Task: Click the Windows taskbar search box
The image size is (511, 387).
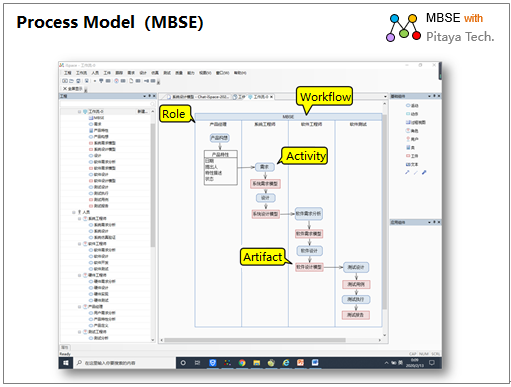Action: 124,363
